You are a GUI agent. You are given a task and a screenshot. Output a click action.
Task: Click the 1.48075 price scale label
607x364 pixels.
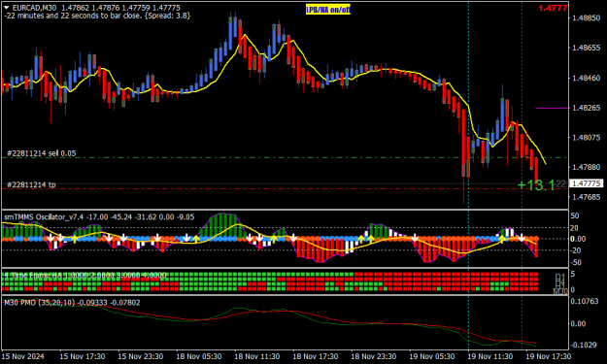[587, 137]
